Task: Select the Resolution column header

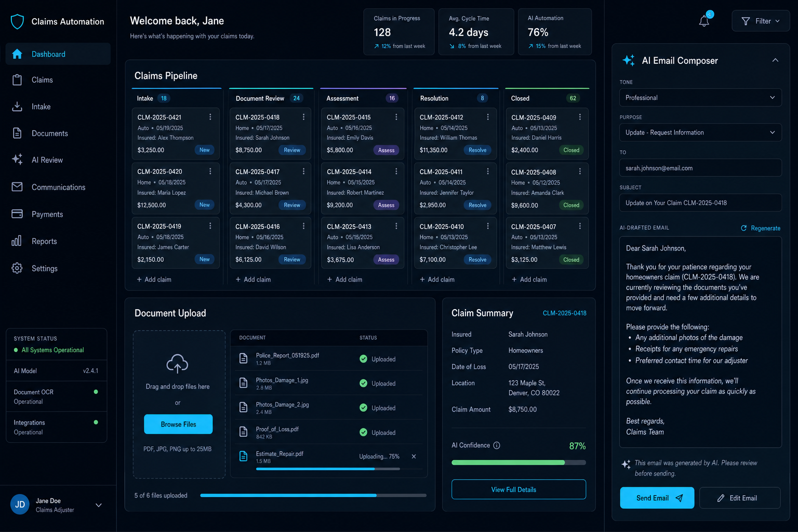Action: coord(455,98)
